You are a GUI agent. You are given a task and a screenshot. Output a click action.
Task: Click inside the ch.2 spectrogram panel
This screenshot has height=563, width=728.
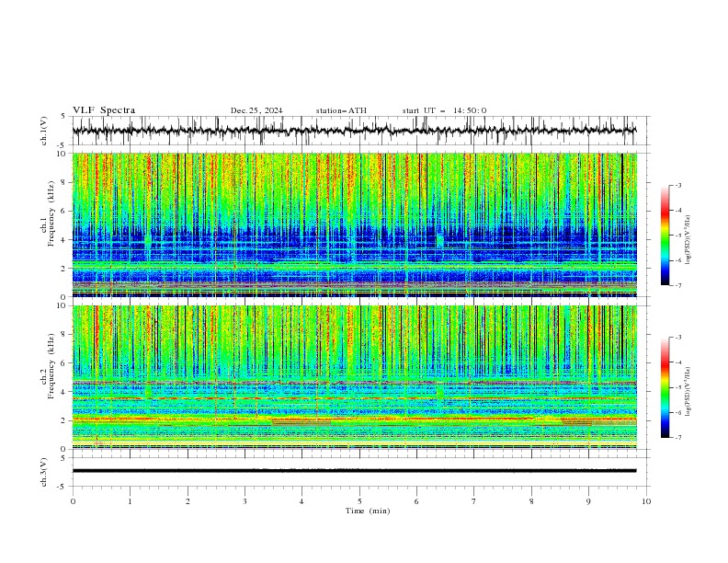[x=354, y=377]
